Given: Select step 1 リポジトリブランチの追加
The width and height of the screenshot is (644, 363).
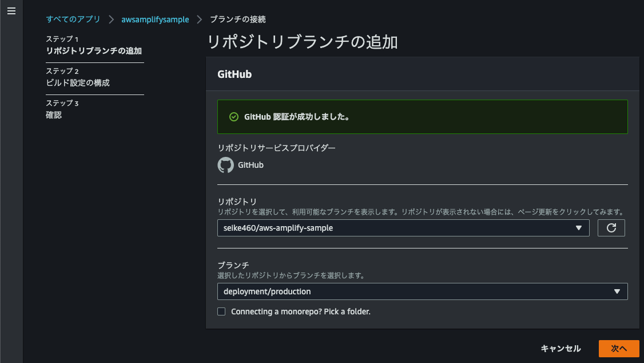Looking at the screenshot, I should point(94,50).
